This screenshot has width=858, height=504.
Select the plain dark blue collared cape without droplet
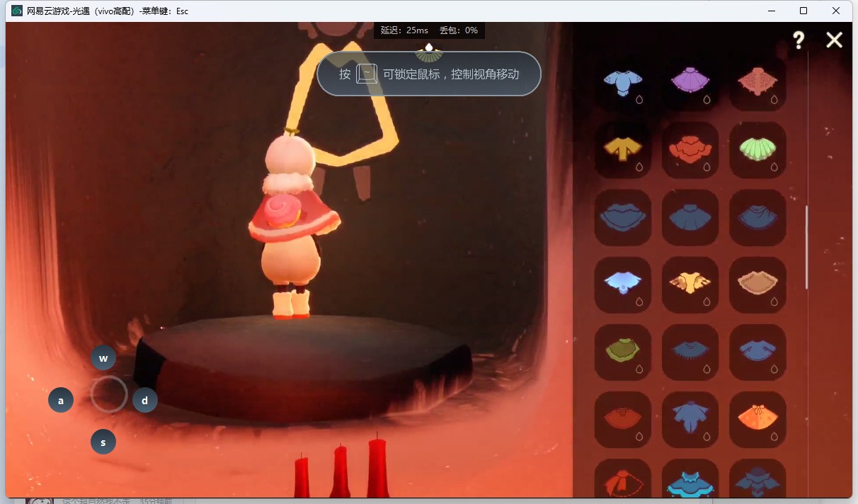coord(690,217)
